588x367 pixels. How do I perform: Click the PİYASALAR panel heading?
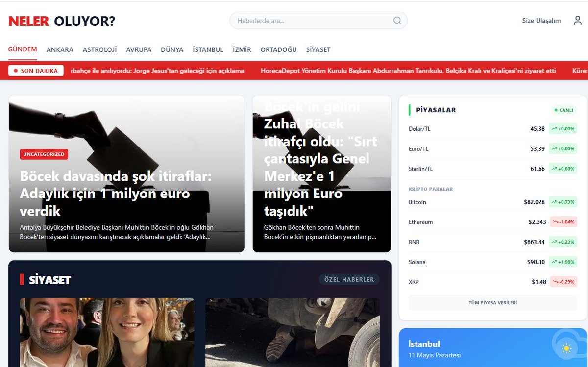point(436,110)
